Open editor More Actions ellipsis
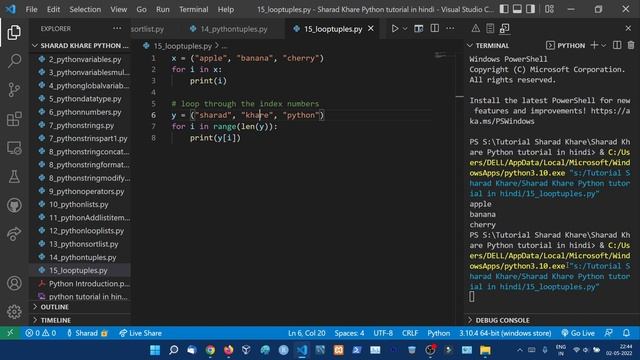640x360 pixels. point(450,29)
